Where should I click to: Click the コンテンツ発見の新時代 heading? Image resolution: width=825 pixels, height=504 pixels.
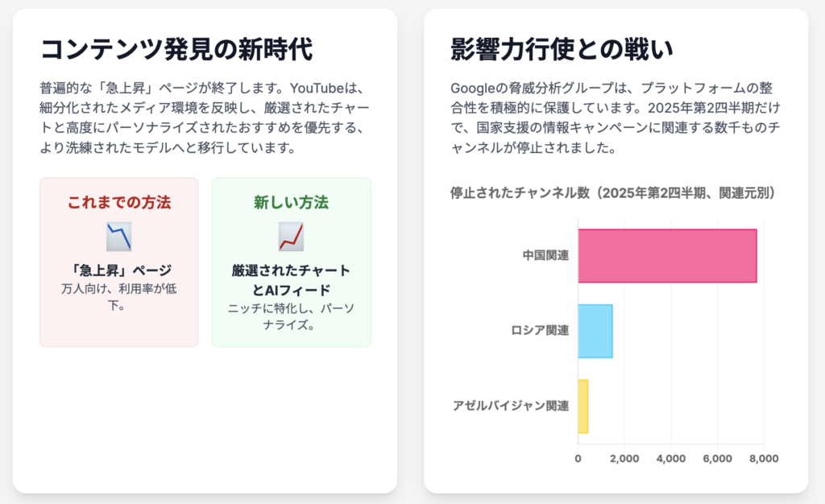(176, 49)
